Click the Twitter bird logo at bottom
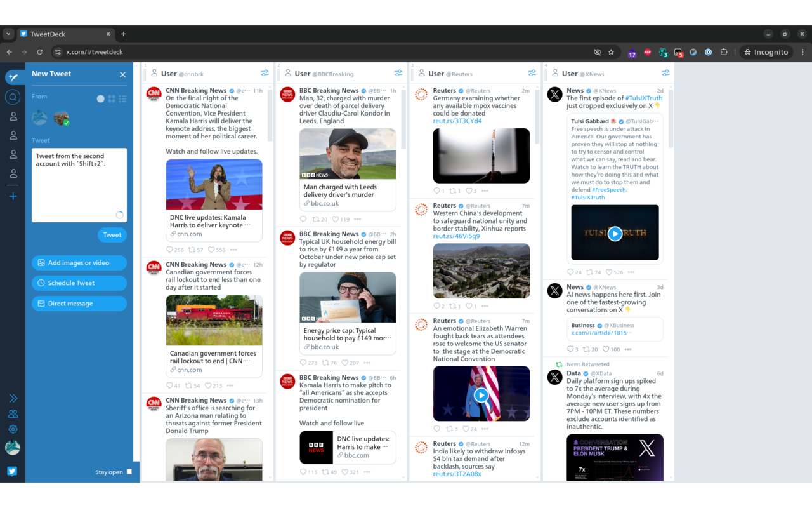This screenshot has height=508, width=812. pyautogui.click(x=13, y=471)
